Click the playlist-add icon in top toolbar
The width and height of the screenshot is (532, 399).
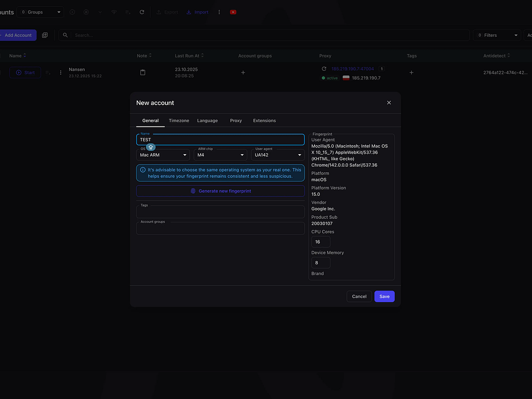tap(128, 12)
